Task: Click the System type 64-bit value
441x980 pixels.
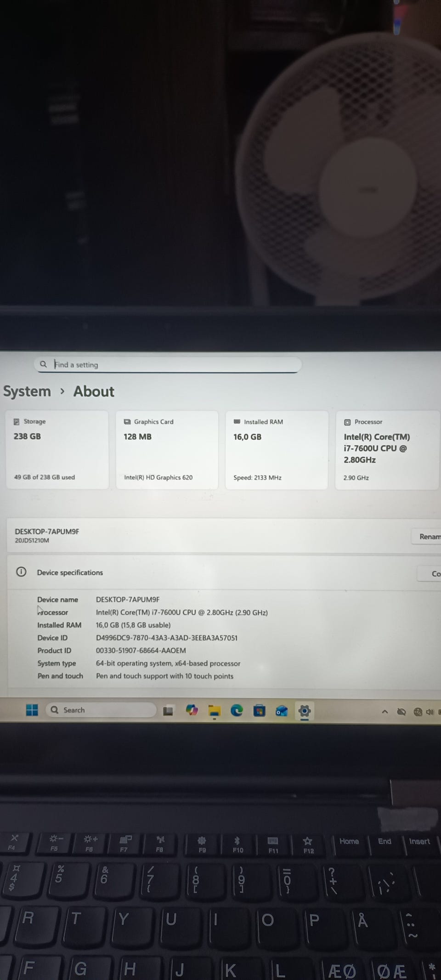Action: [x=168, y=663]
